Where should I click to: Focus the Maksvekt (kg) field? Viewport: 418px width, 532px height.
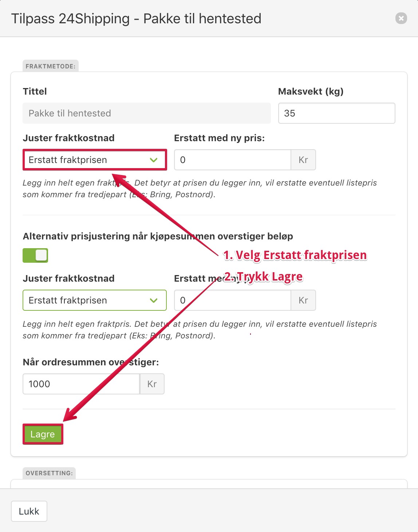click(x=337, y=113)
